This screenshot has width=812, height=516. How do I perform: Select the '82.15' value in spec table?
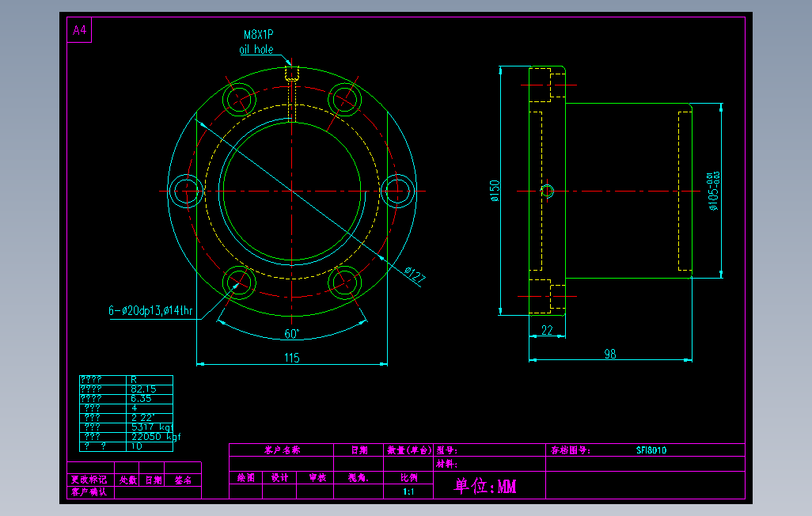143,389
